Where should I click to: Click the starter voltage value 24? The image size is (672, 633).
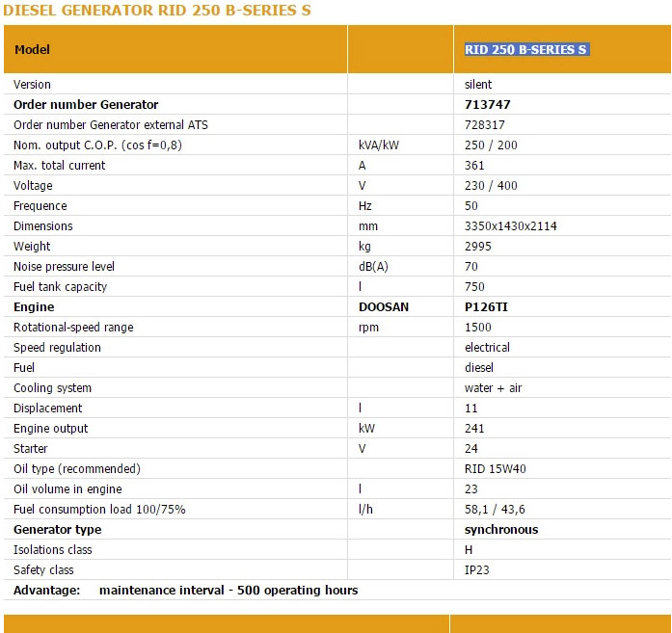click(x=471, y=449)
